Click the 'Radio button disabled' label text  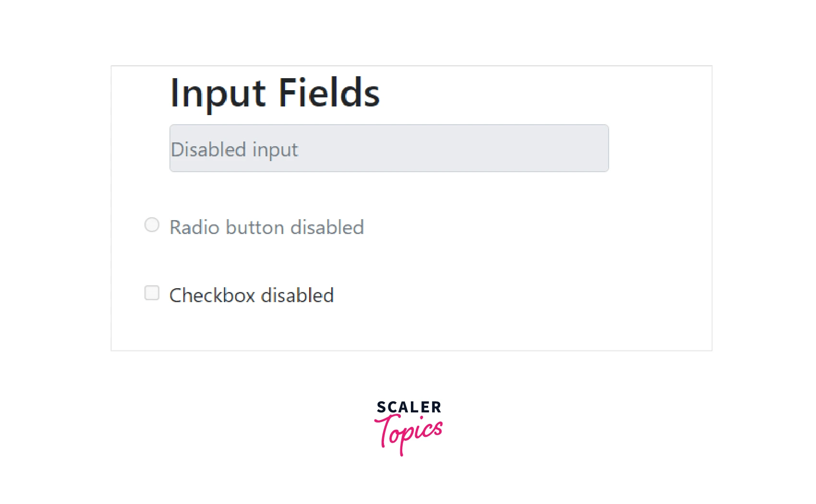click(266, 227)
